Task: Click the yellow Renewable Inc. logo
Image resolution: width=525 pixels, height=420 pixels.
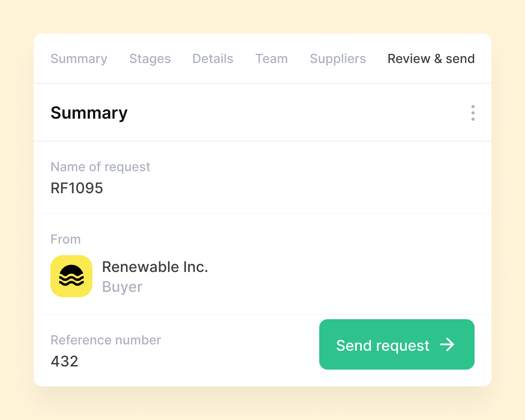Action: point(71,276)
